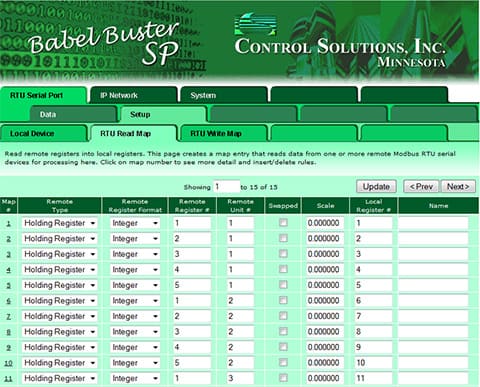Open Remote Type dropdown for map 6
Screen dimensions: 480x387
(60, 301)
